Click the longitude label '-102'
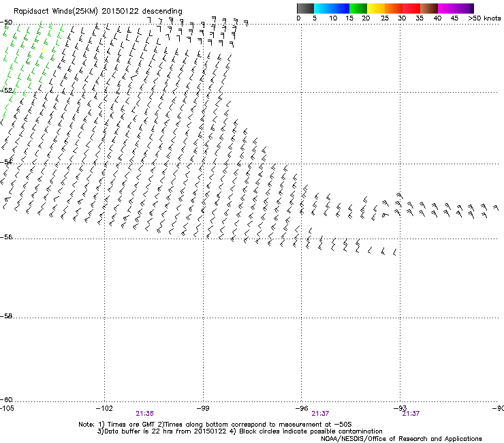504x443 pixels. (104, 408)
